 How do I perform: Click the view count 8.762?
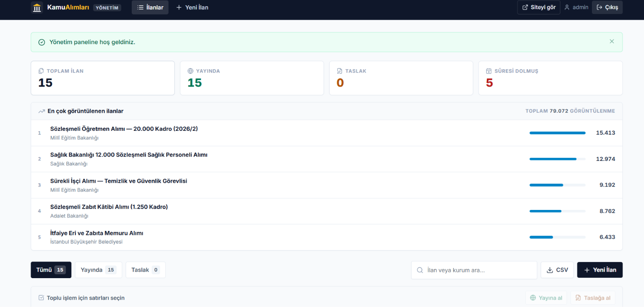[607, 211]
